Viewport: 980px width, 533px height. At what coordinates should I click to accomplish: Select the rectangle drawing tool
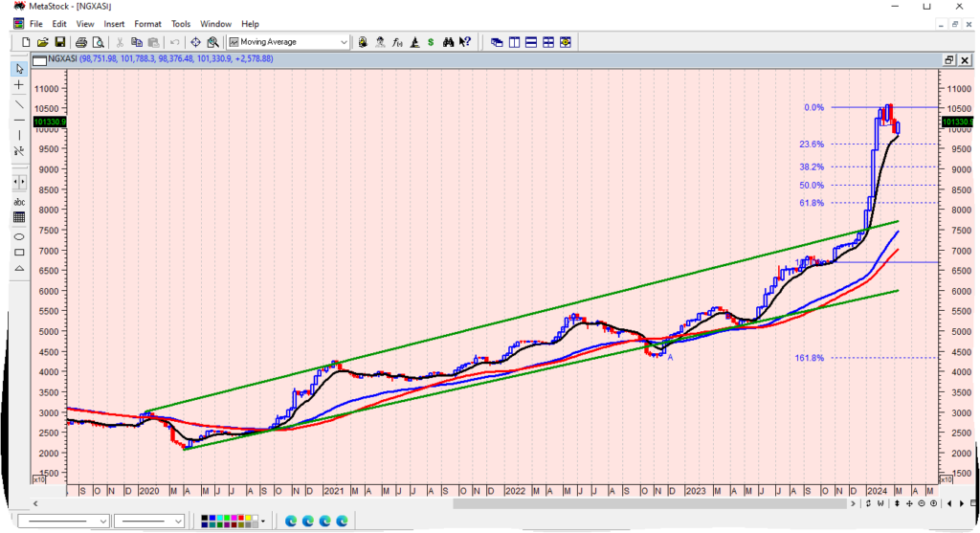coord(19,253)
